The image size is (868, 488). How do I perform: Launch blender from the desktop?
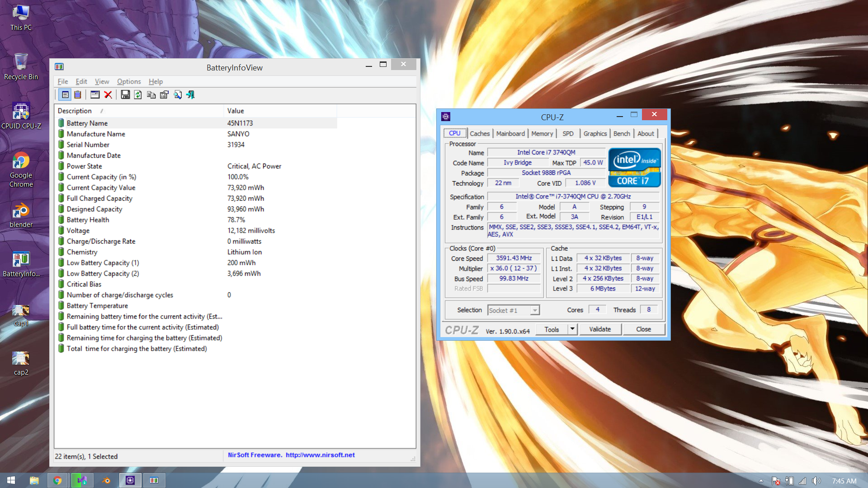pyautogui.click(x=21, y=215)
